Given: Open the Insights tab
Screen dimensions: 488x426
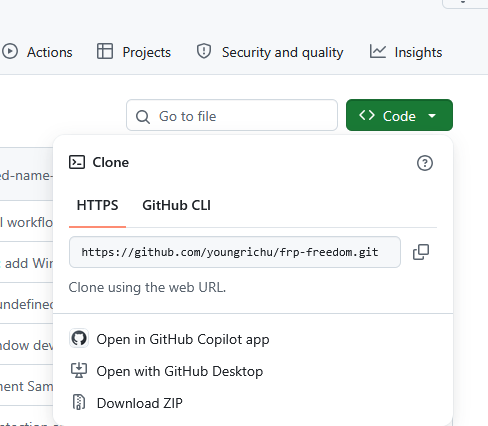Looking at the screenshot, I should coord(406,52).
